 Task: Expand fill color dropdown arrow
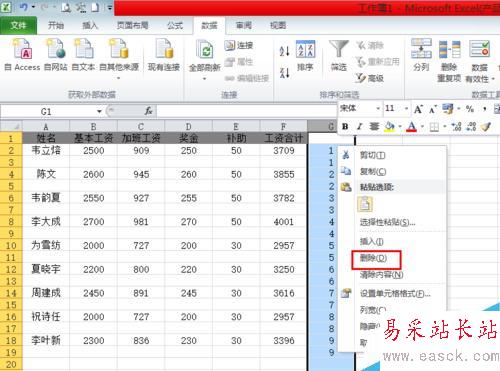400,127
